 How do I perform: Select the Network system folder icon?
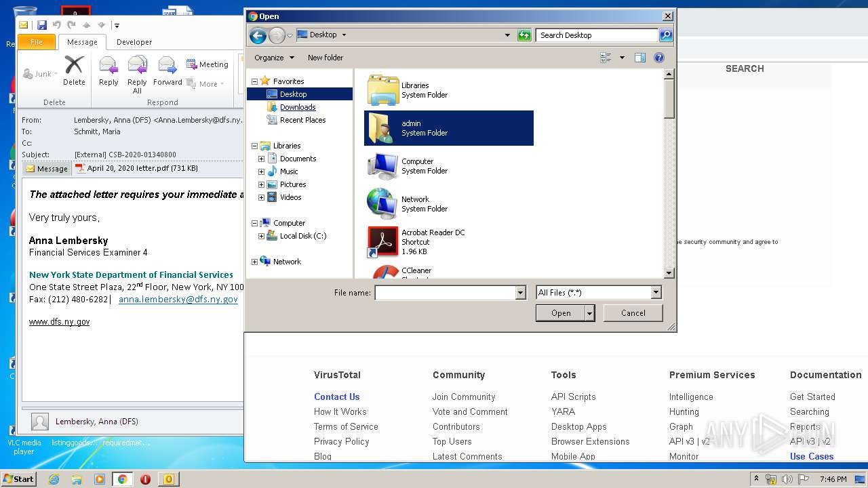tap(383, 204)
